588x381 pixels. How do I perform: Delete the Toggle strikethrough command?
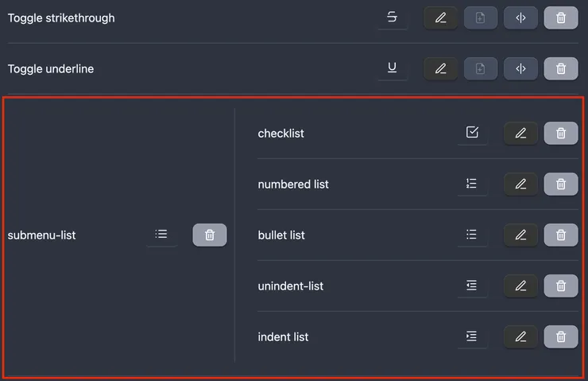(x=561, y=17)
